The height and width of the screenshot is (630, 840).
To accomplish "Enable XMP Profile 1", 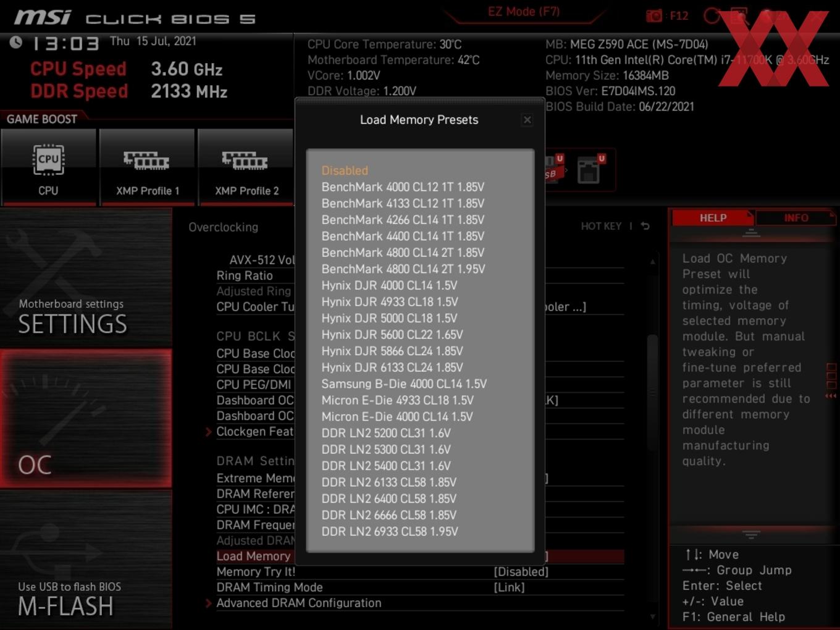I will [x=147, y=167].
